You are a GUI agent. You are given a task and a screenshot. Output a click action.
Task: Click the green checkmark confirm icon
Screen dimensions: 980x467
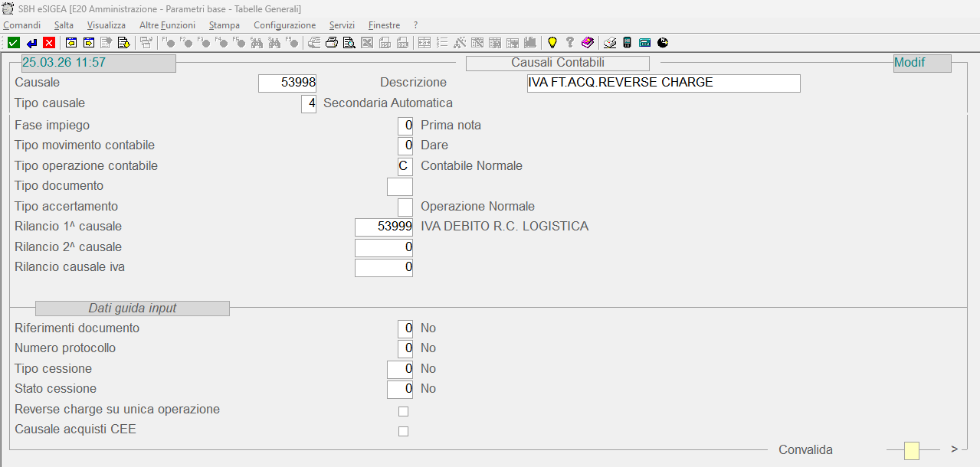click(14, 43)
